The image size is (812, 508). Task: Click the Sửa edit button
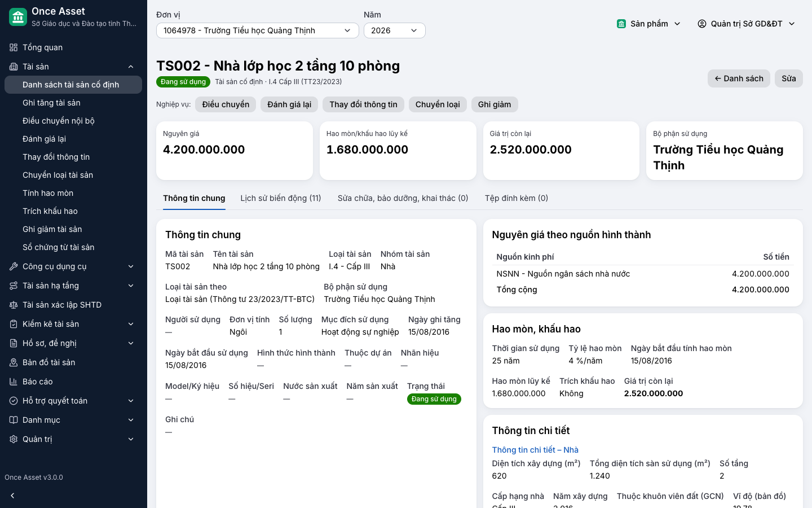789,78
